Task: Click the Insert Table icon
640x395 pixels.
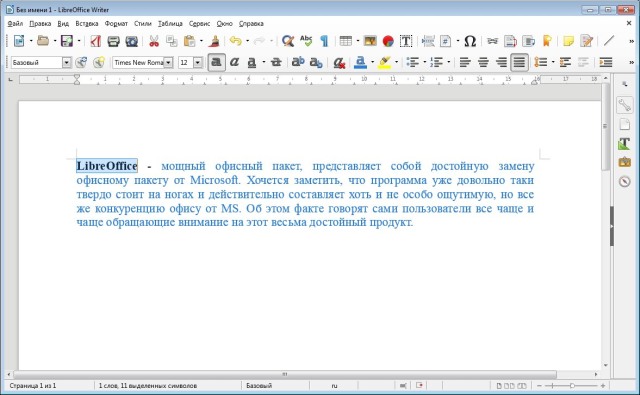Action: (x=346, y=41)
